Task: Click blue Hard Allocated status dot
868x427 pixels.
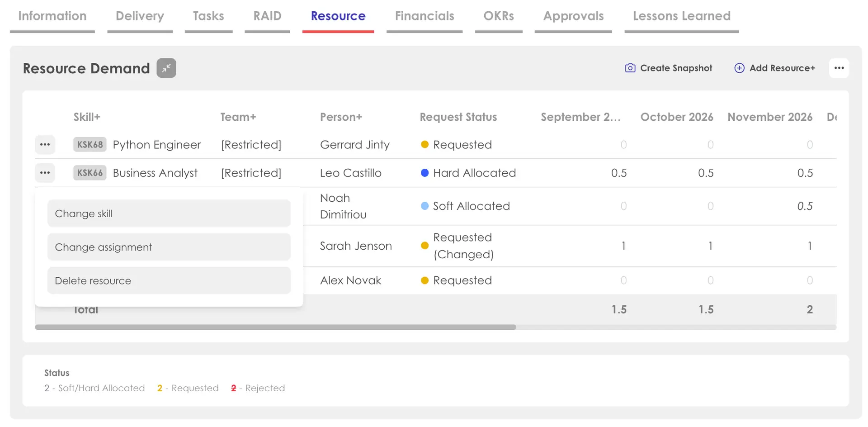Action: tap(425, 173)
